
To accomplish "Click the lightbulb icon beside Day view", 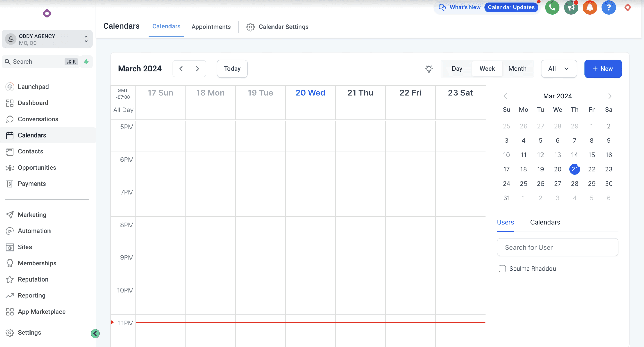I will [429, 69].
